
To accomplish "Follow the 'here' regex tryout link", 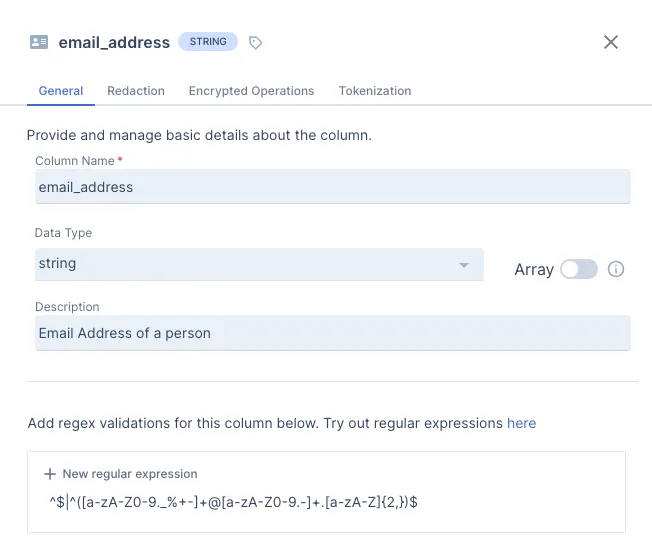I will coord(521,423).
